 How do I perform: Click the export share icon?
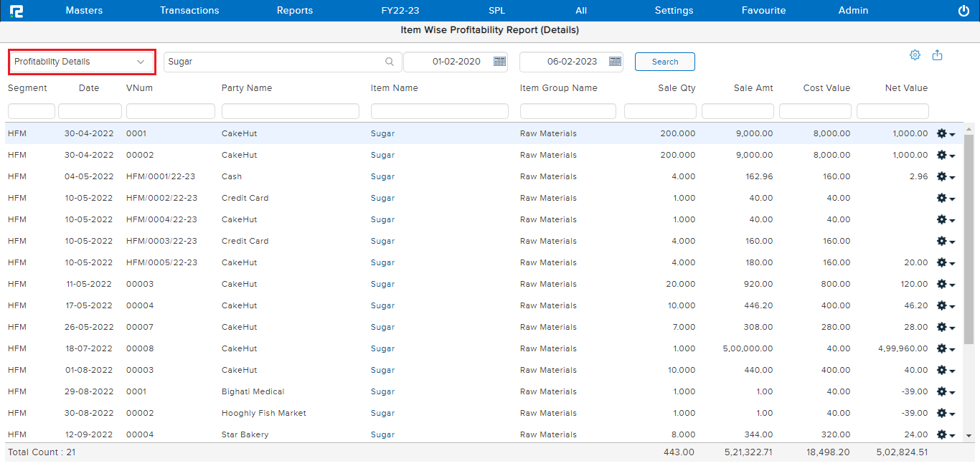pyautogui.click(x=937, y=55)
